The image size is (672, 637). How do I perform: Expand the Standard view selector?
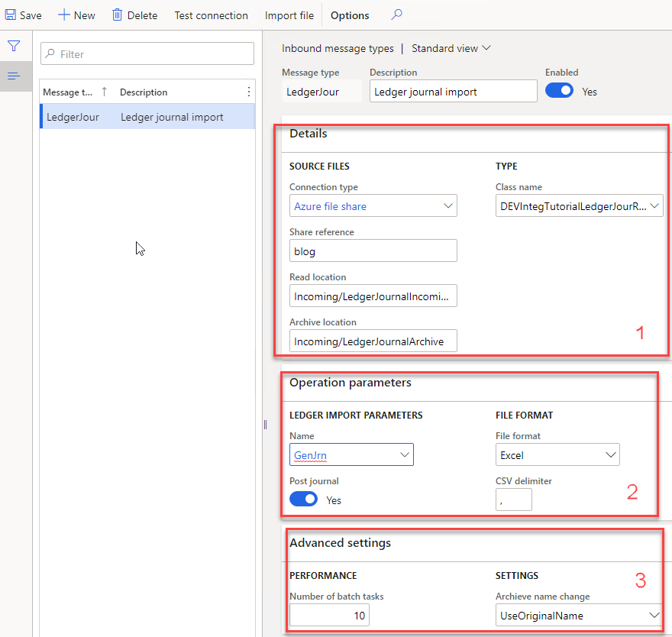pos(451,48)
